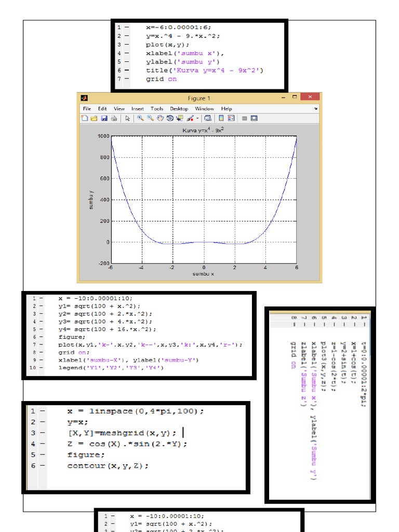Click the 'sumbu x' axis label below plot
This screenshot has width=399, height=532.
pos(203,274)
